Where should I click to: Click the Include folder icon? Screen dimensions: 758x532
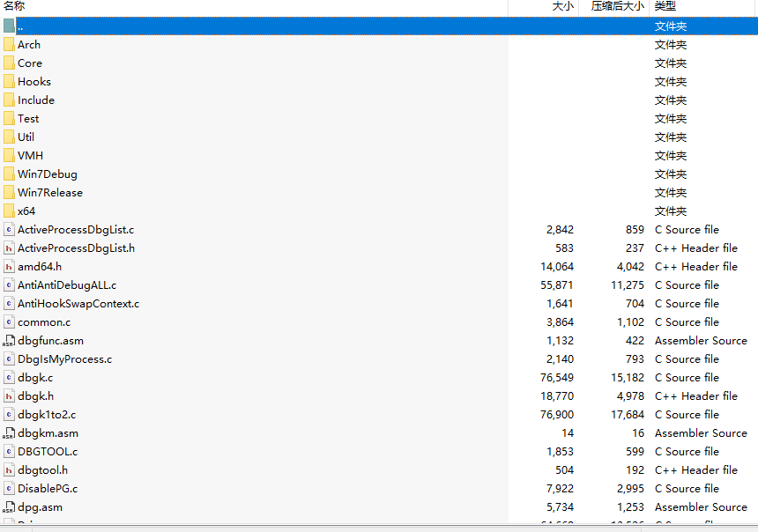tap(9, 100)
